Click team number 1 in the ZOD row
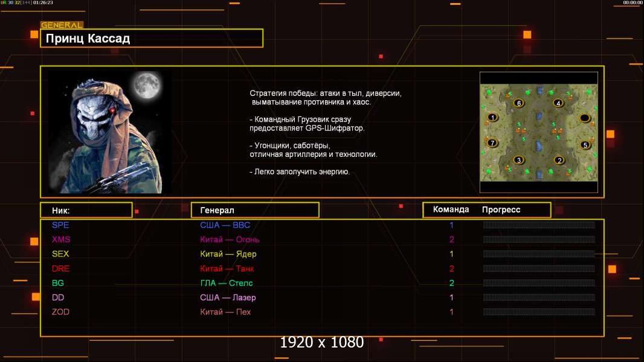 click(451, 312)
